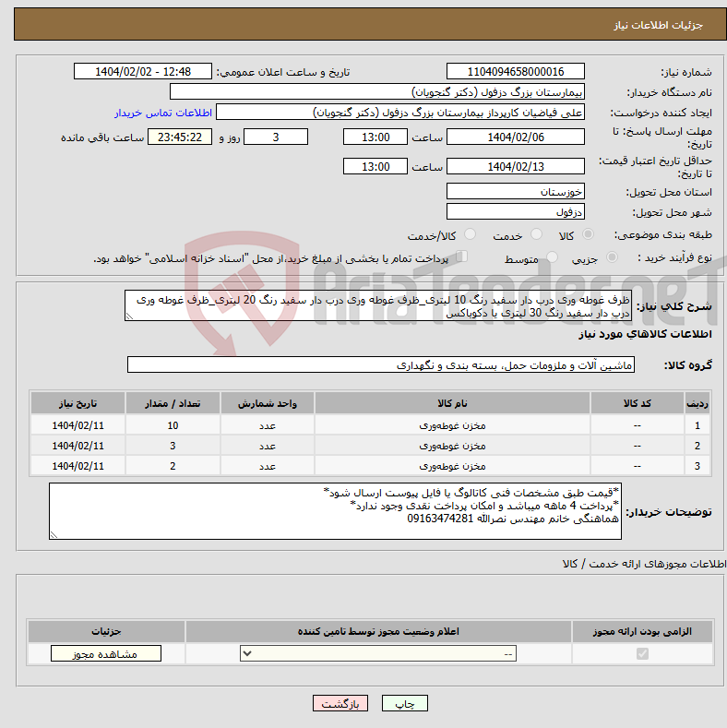Select the کالا radio button
This screenshot has height=728, width=727.
click(x=589, y=234)
